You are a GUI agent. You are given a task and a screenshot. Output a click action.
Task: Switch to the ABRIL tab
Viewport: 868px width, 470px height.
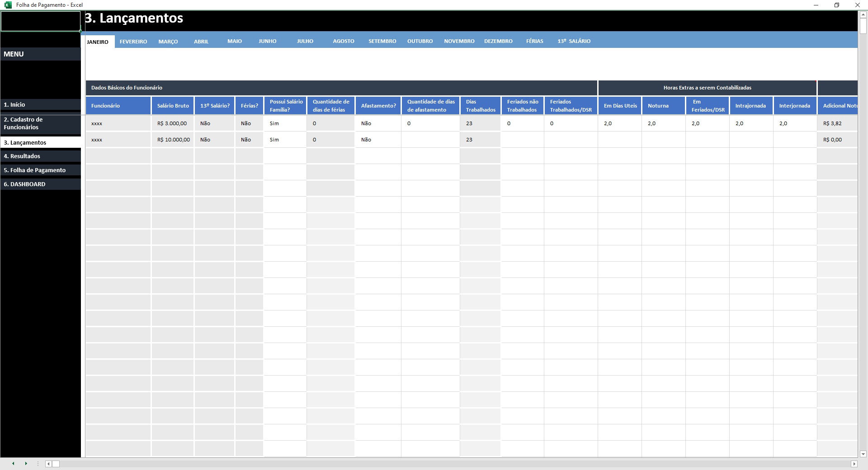[201, 41]
